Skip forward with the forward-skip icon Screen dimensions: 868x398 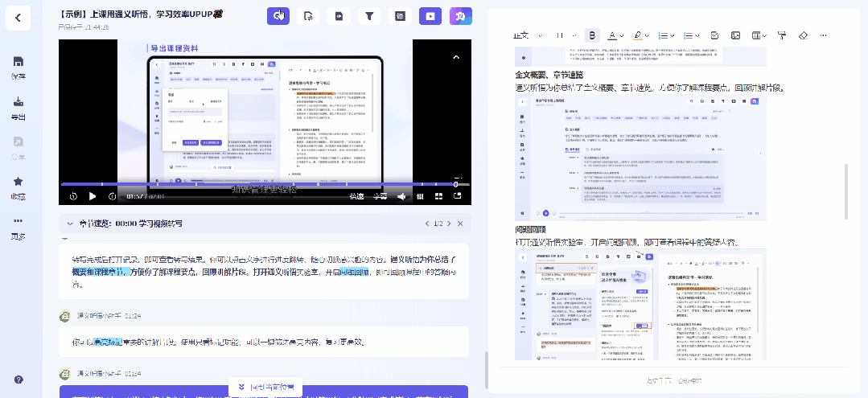112,196
